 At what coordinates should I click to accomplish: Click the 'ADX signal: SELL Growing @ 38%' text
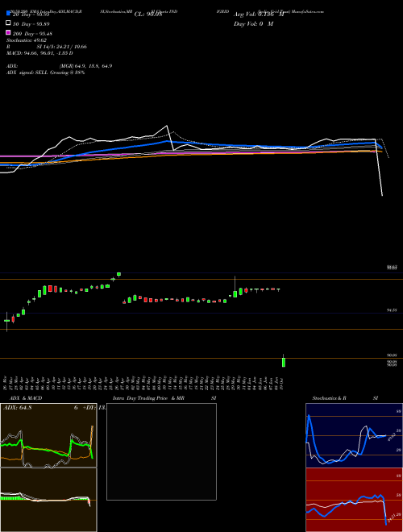45,73
